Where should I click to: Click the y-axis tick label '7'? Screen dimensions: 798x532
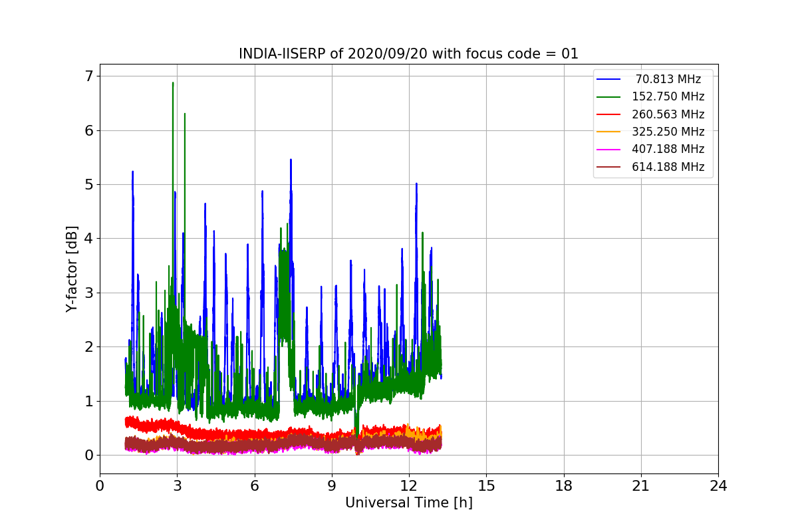tap(89, 76)
